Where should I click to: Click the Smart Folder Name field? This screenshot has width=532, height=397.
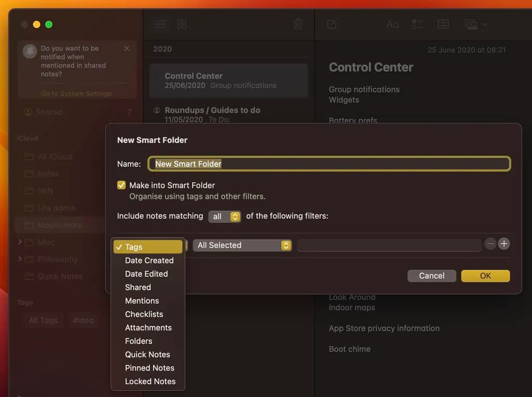[329, 164]
